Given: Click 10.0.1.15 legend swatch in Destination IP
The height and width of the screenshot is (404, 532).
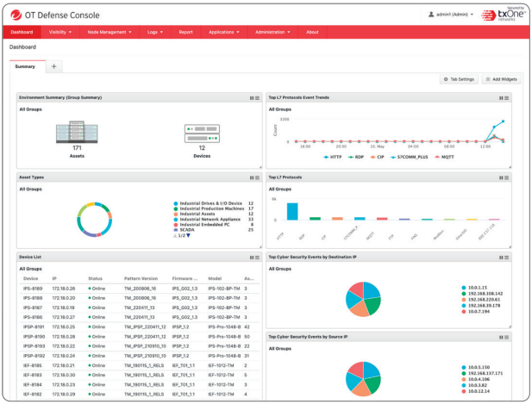Looking at the screenshot, I should click(464, 288).
